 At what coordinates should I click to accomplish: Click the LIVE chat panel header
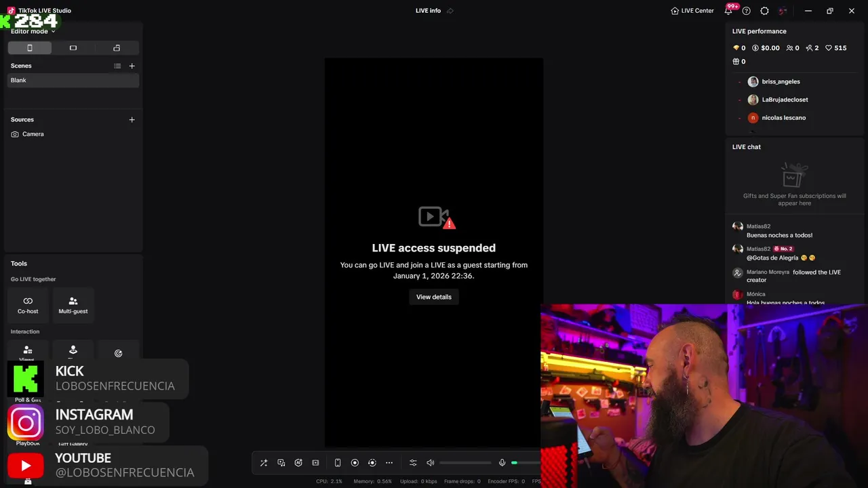tap(747, 147)
